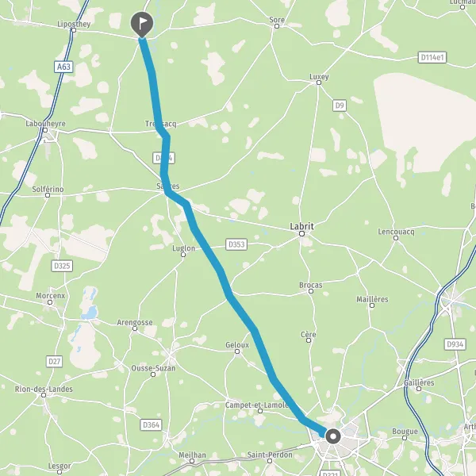
Task: Select the D114e1 road badge
Action: [x=432, y=57]
